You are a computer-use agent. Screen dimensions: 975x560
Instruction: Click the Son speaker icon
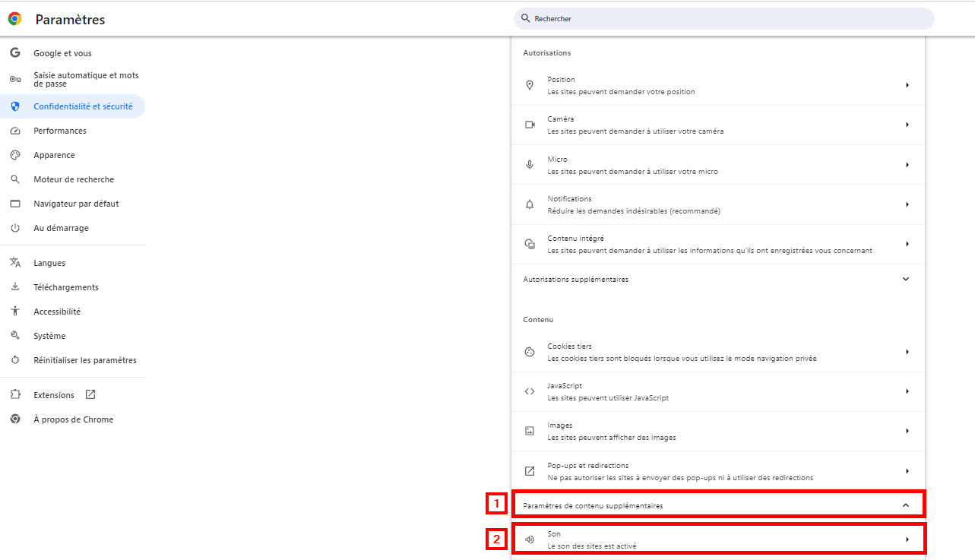(x=530, y=539)
